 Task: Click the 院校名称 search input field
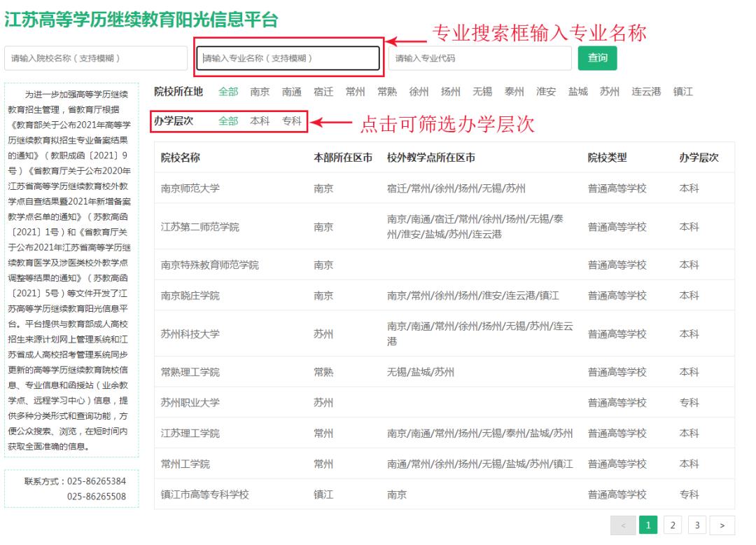coord(95,58)
